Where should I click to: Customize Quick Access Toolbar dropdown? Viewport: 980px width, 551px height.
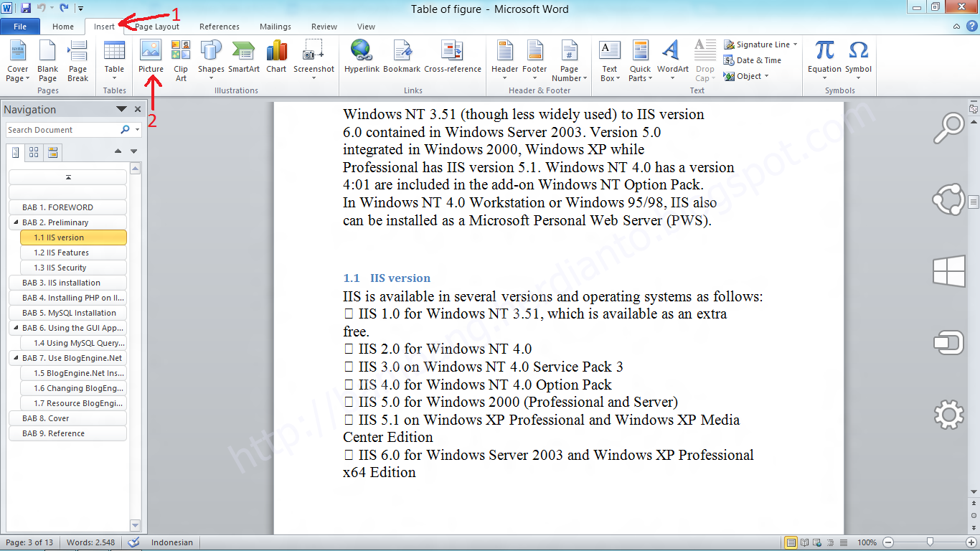(80, 9)
